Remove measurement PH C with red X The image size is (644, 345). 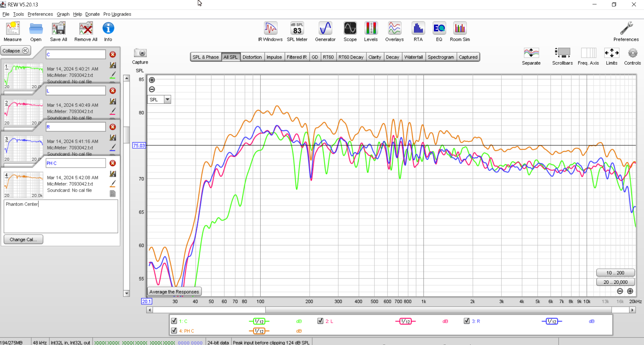click(113, 163)
